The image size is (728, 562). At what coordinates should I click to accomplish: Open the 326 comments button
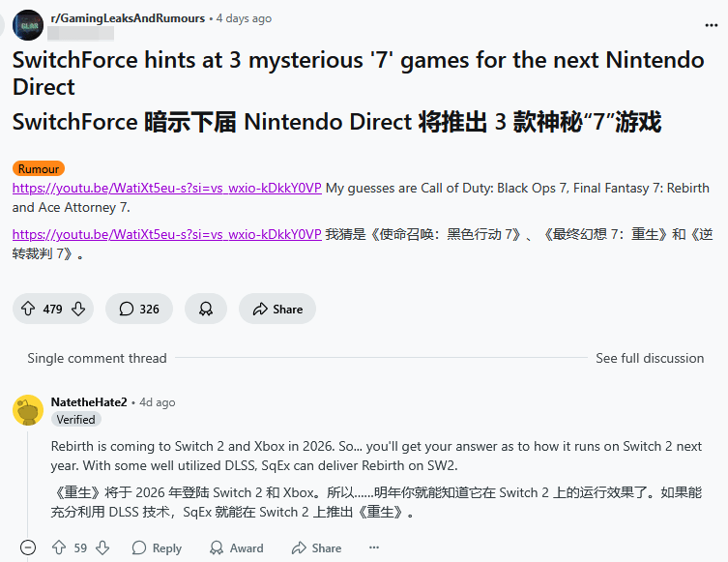pos(139,310)
